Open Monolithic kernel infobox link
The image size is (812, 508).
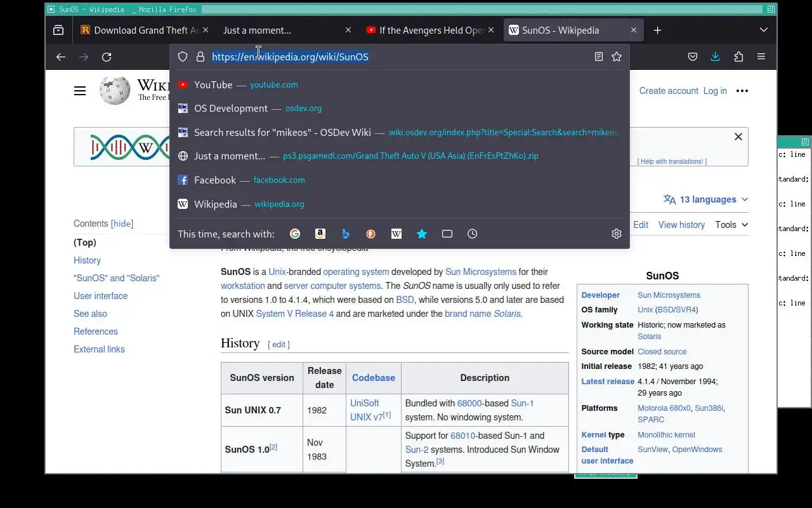click(666, 435)
